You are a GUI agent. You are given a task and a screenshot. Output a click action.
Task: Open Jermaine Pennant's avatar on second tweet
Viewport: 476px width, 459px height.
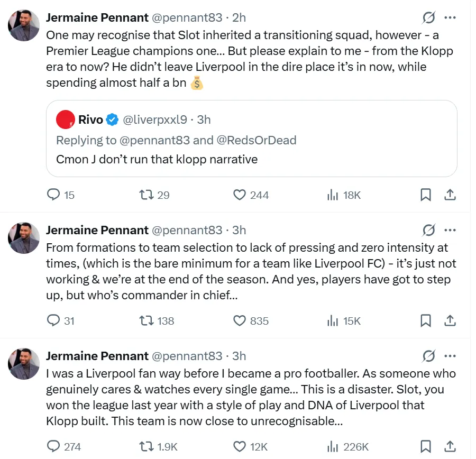(24, 237)
